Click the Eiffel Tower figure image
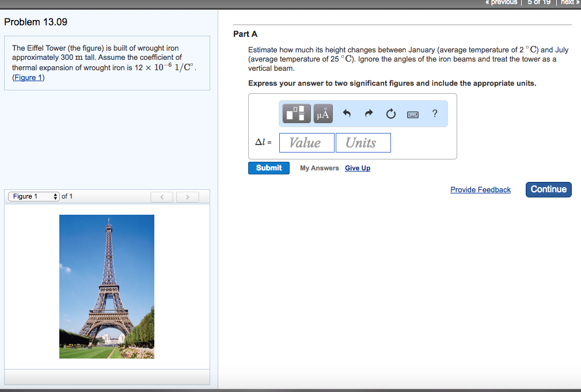581x392 pixels. click(106, 286)
